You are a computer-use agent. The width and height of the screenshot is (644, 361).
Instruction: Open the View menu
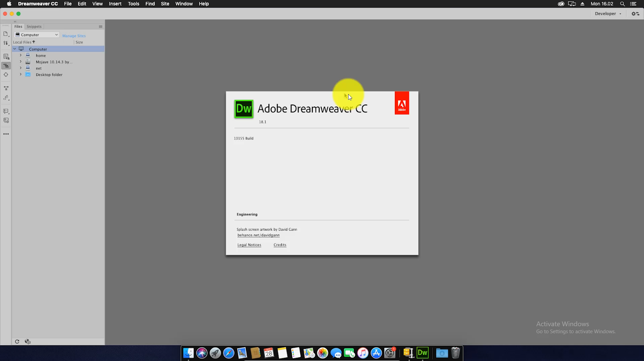[97, 4]
